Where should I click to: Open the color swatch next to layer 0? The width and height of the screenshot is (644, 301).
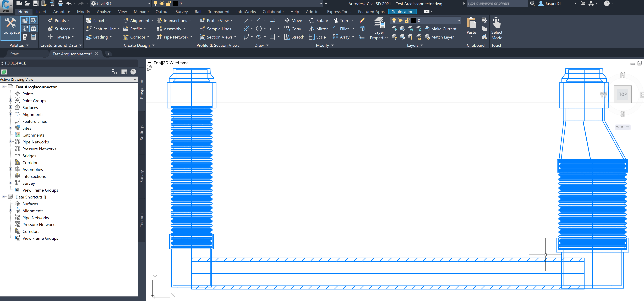(x=414, y=20)
